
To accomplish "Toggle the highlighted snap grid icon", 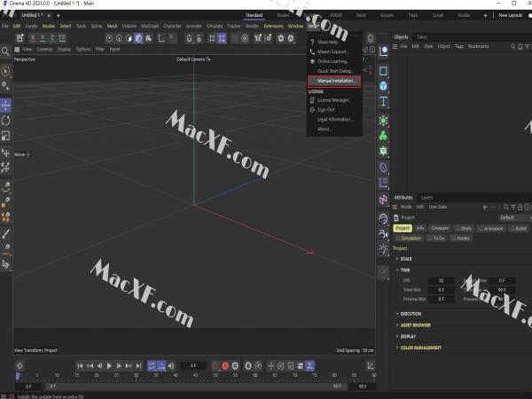I will [222, 38].
